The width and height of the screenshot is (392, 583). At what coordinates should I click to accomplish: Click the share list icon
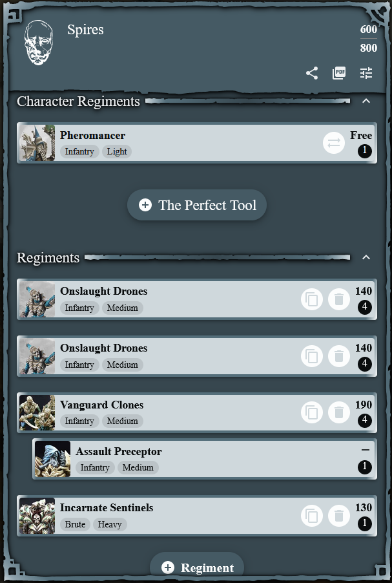click(x=312, y=73)
